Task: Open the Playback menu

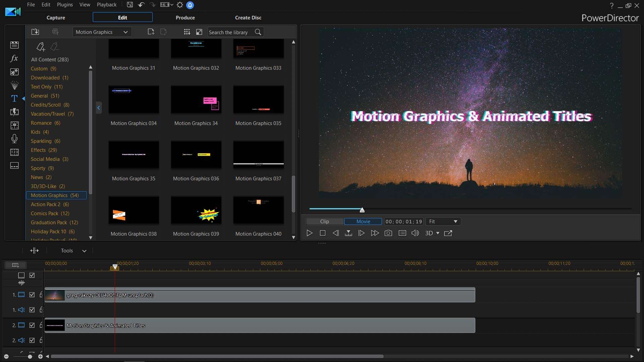Action: tap(106, 5)
